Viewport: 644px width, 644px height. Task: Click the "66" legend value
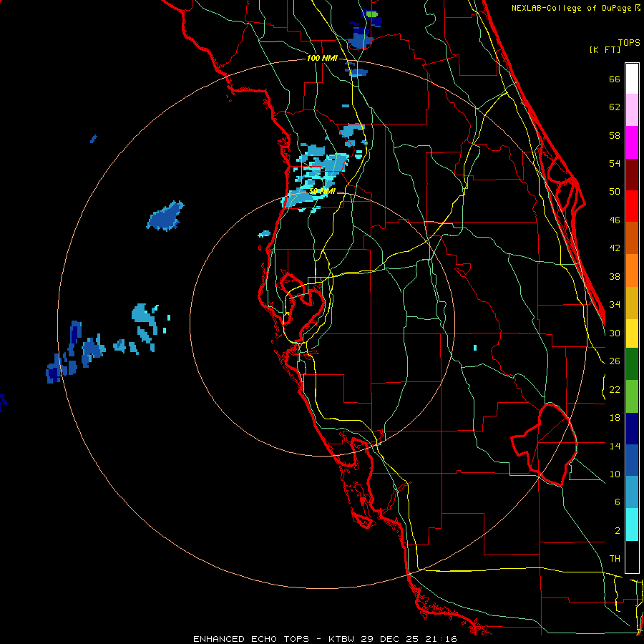click(x=615, y=79)
